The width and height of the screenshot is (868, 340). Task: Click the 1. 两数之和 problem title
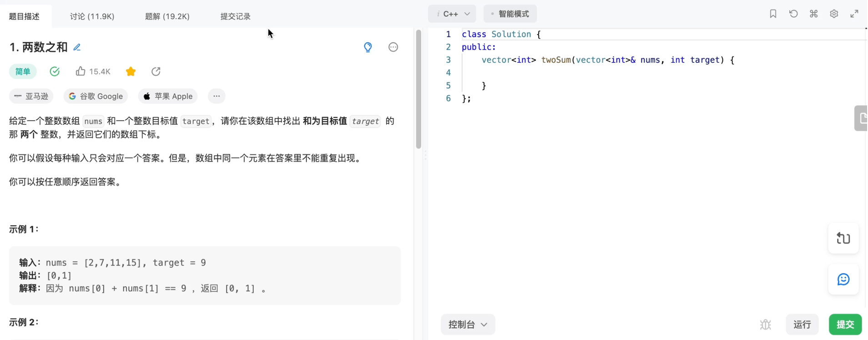click(38, 47)
